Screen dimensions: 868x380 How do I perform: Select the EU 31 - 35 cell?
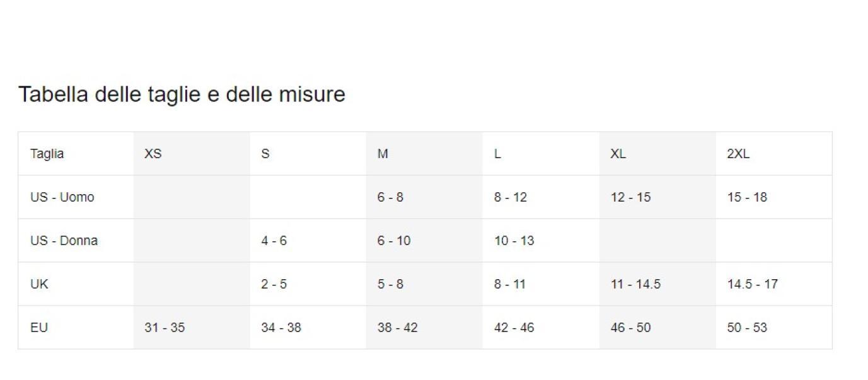coord(192,328)
